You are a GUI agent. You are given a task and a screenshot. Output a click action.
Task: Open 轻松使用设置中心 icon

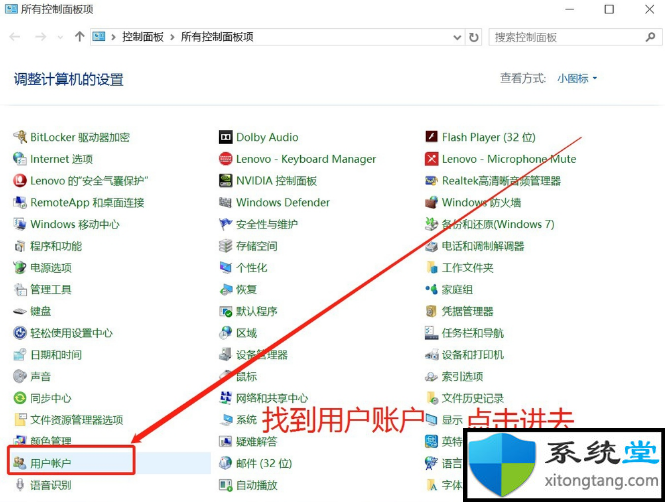coord(20,333)
